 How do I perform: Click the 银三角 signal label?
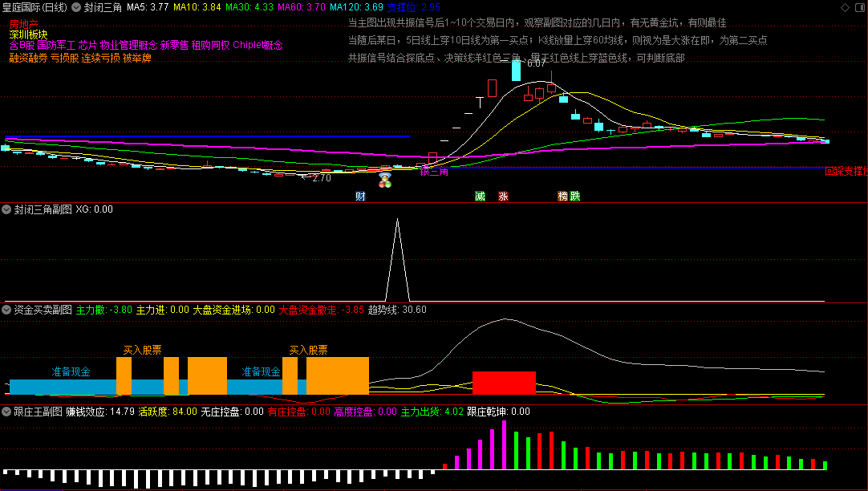[x=434, y=172]
